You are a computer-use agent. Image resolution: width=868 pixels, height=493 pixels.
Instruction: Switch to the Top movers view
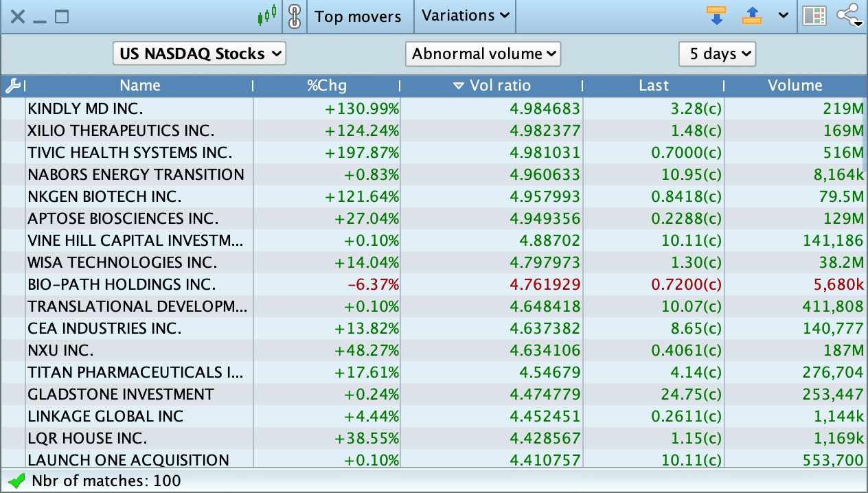point(359,16)
